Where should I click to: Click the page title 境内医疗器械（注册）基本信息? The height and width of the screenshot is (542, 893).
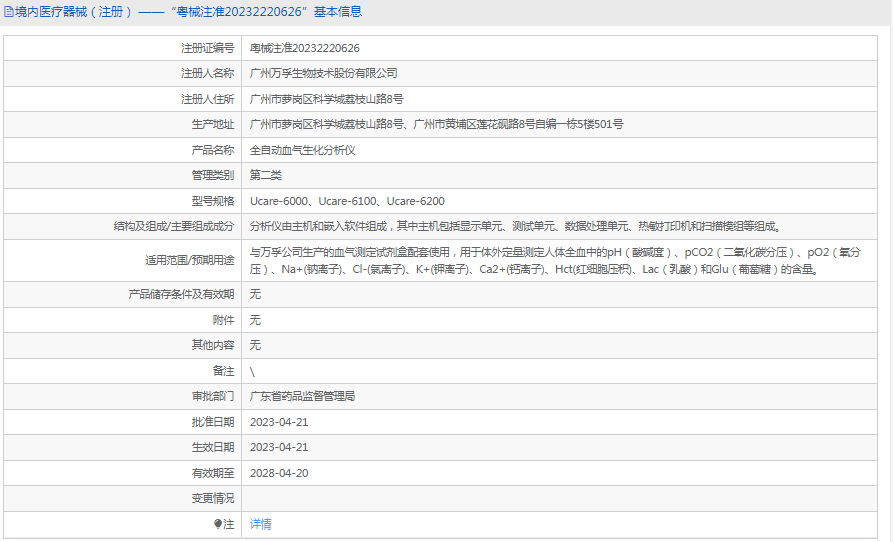pos(189,11)
